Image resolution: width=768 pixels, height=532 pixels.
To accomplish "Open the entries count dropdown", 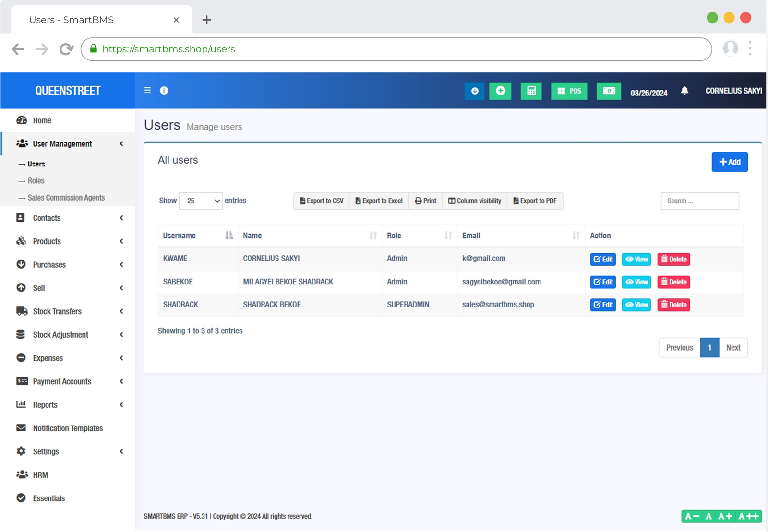I will [201, 201].
